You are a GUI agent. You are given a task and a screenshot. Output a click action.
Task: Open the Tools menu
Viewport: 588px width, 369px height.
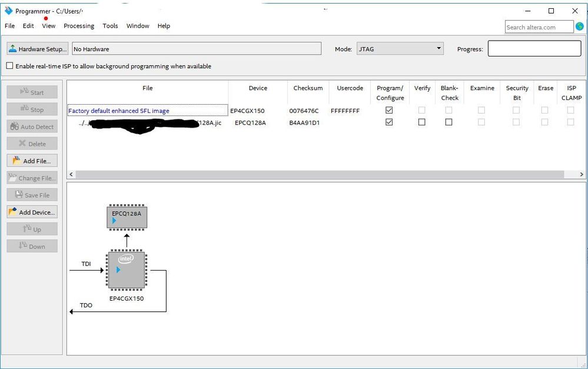point(110,26)
